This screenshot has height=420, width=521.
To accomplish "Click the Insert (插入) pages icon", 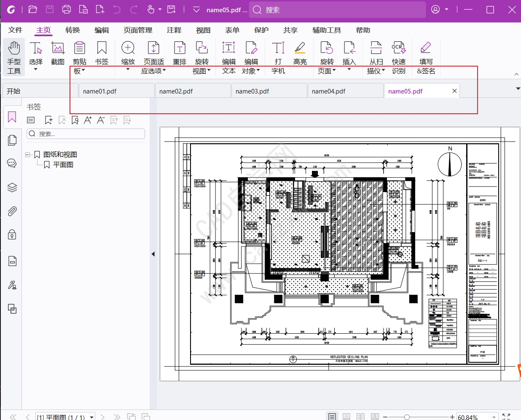I will (x=349, y=48).
